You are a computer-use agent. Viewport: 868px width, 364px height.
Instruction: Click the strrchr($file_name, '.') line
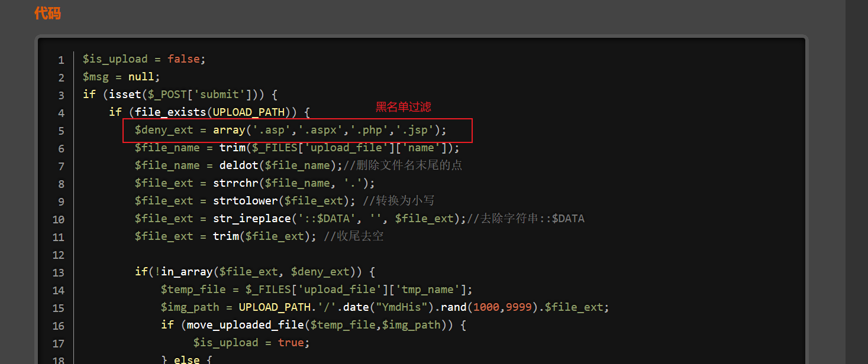tap(255, 183)
